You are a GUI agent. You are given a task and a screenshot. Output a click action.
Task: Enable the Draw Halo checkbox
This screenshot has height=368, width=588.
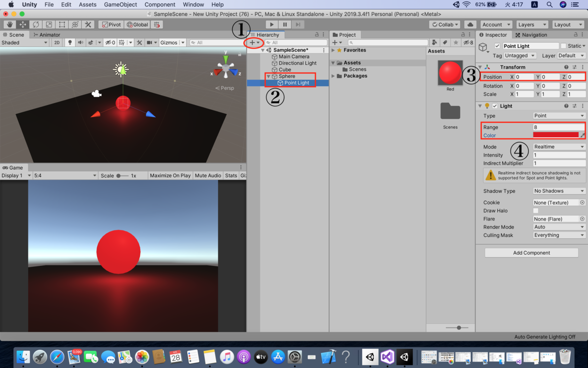click(x=536, y=210)
